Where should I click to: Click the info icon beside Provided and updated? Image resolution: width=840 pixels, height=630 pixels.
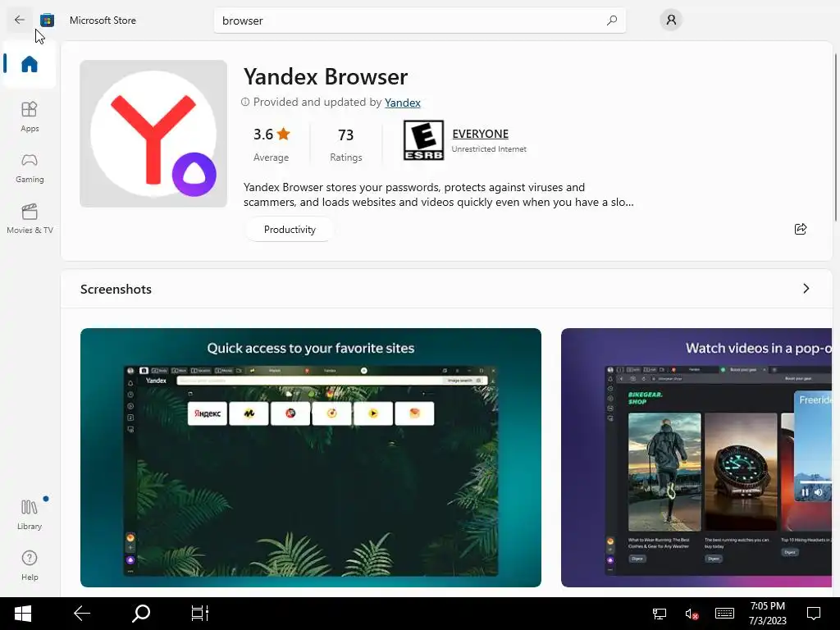(245, 102)
